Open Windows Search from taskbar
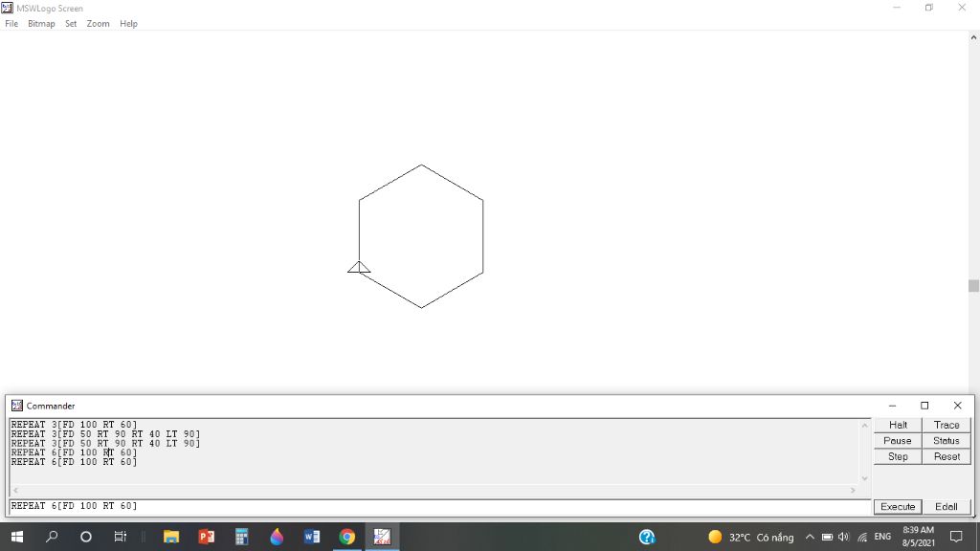This screenshot has width=980, height=551. [52, 537]
